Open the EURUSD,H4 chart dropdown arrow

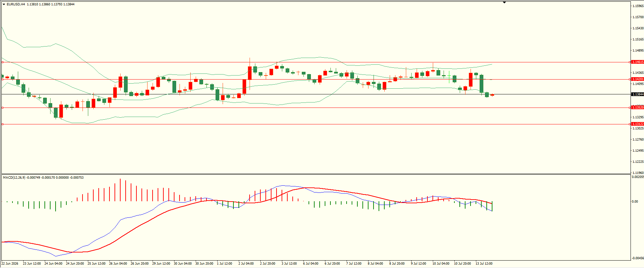[x=4, y=4]
